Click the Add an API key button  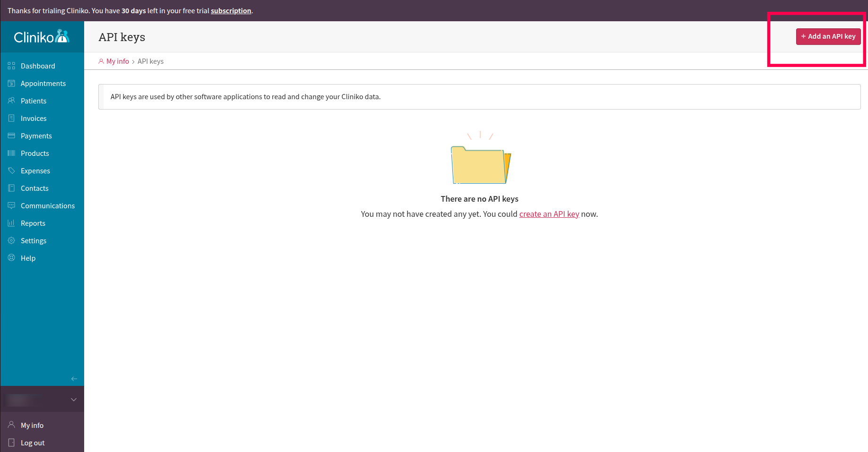(x=828, y=36)
